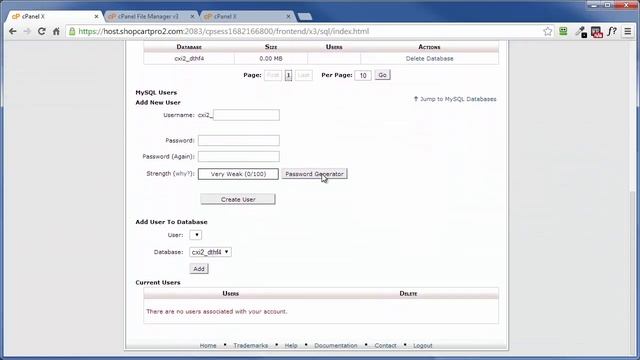The width and height of the screenshot is (640, 360).
Task: Select page 1 in pagination
Action: coord(288,76)
